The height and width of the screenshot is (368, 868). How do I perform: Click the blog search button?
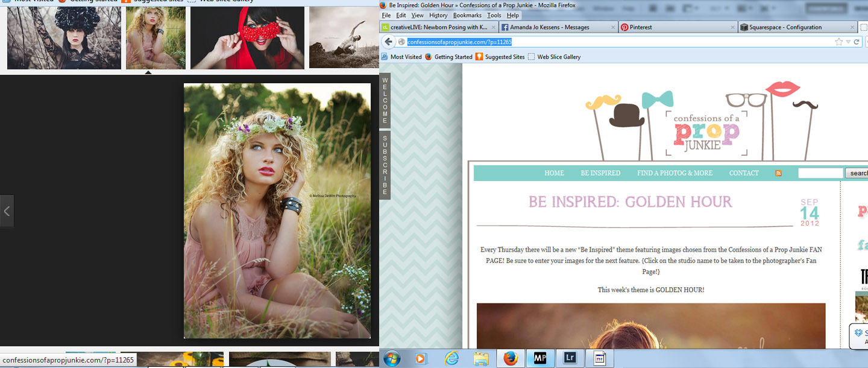pos(857,173)
